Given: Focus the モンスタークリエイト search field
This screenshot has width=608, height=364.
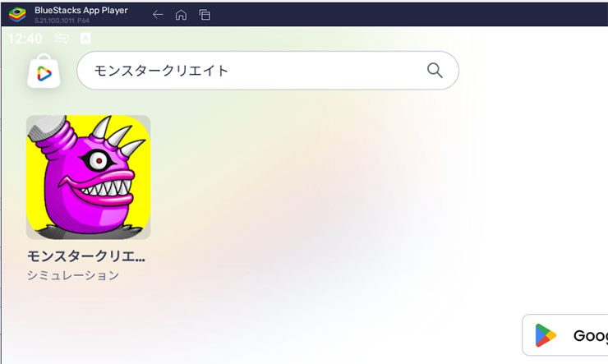Looking at the screenshot, I should point(268,71).
